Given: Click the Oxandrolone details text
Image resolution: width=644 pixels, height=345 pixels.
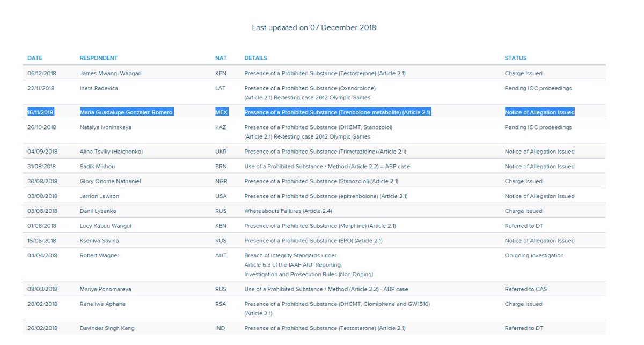Looking at the screenshot, I should pyautogui.click(x=310, y=88).
